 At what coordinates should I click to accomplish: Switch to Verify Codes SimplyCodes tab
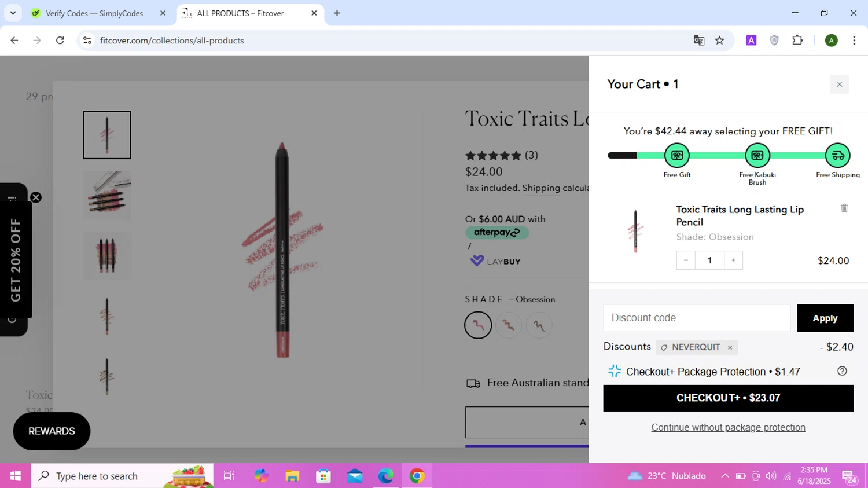(94, 13)
